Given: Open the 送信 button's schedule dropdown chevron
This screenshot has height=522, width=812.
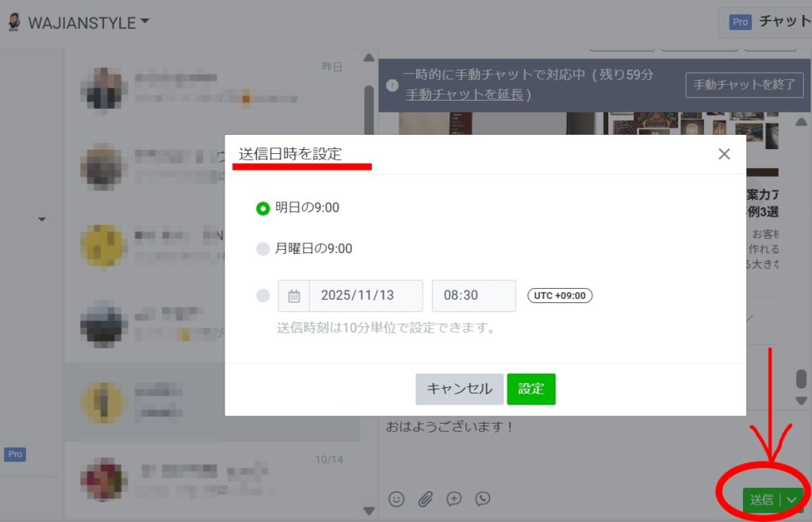Looking at the screenshot, I should click(x=791, y=500).
